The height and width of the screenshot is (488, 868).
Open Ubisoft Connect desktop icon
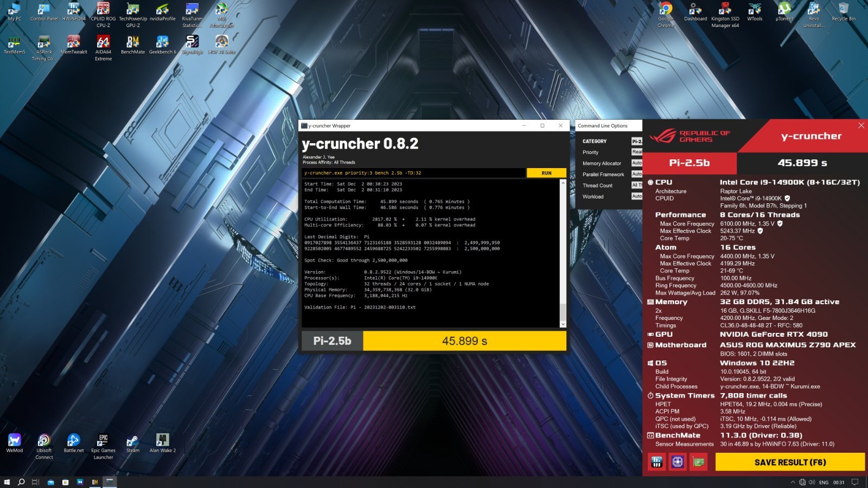coord(44,446)
